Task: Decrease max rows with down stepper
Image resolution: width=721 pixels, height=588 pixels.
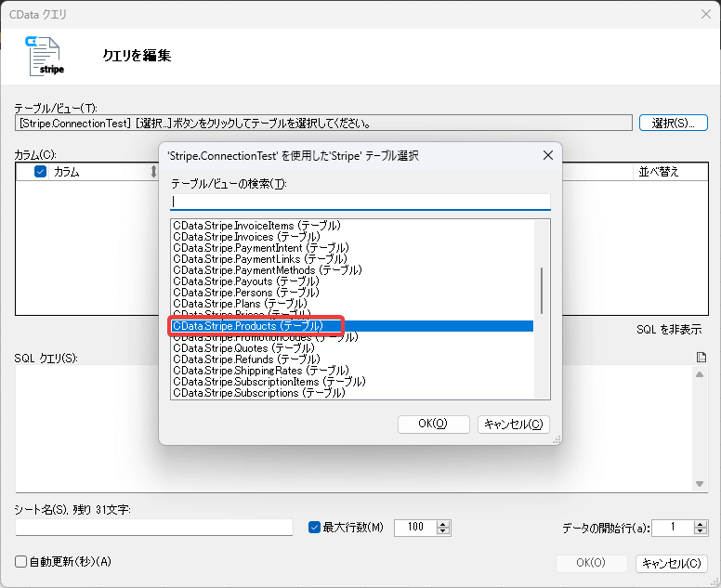Action: pyautogui.click(x=443, y=531)
